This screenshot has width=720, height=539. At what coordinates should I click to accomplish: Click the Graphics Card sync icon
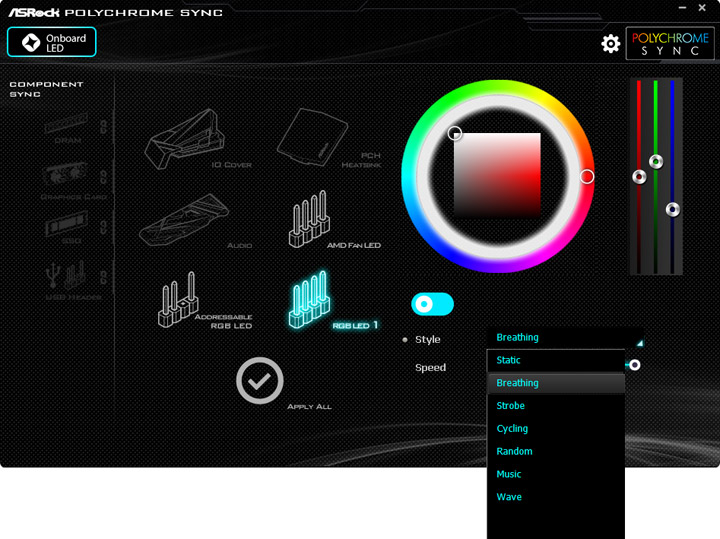(64, 175)
